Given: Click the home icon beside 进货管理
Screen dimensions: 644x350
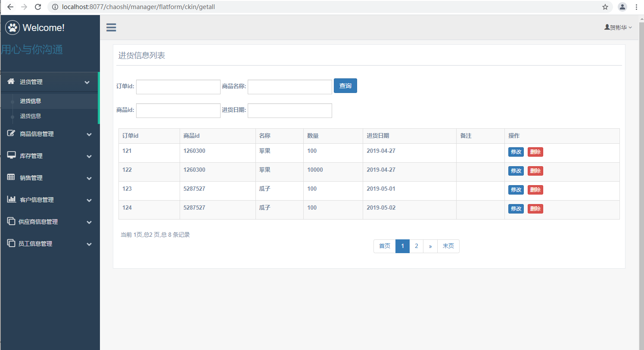Looking at the screenshot, I should (x=11, y=81).
